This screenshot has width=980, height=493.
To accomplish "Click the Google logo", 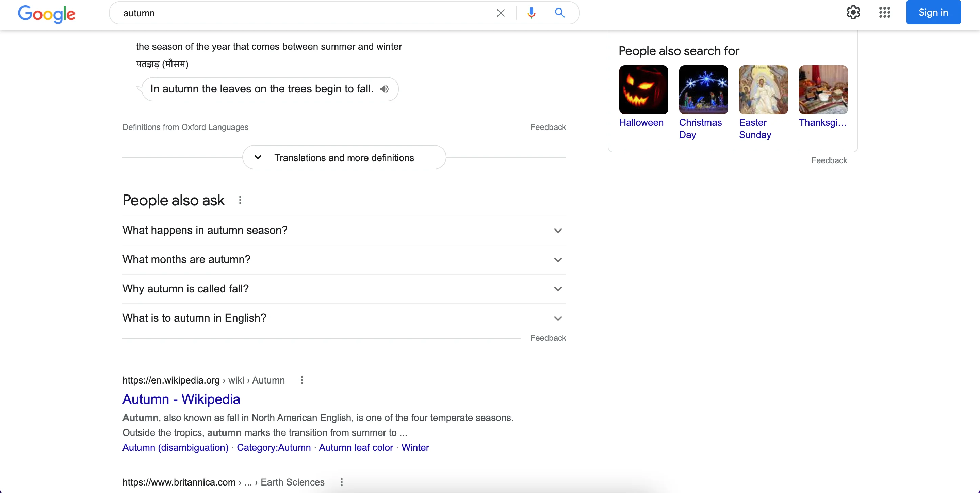I will [46, 14].
